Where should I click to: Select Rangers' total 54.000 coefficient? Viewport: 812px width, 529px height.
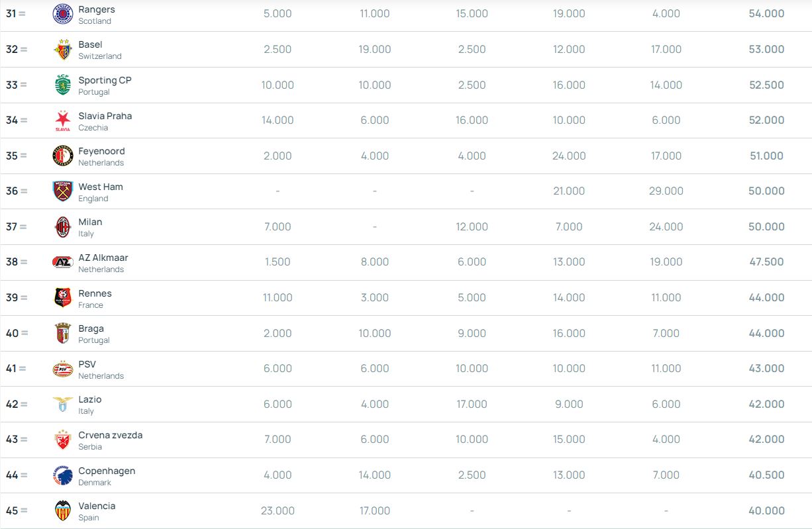point(766,13)
